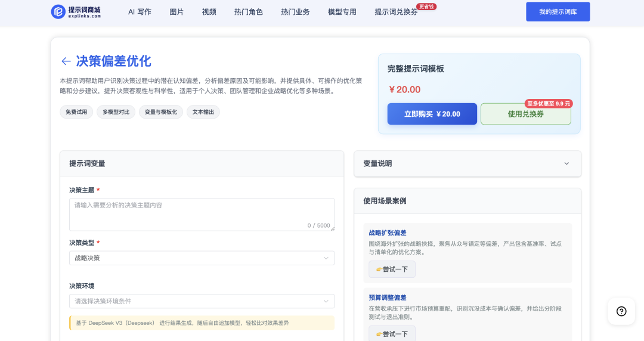Expand the 变量说明 panel chevron

(566, 163)
